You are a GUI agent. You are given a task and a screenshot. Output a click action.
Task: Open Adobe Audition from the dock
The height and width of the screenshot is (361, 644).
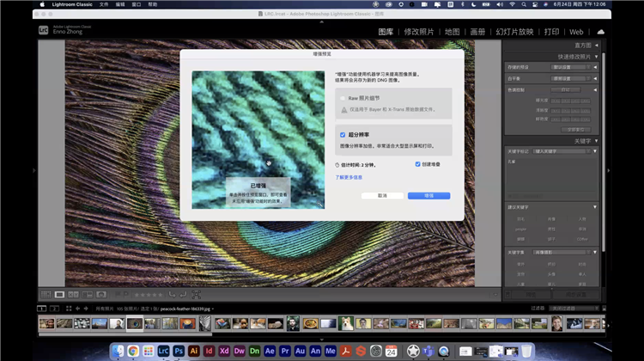click(301, 352)
